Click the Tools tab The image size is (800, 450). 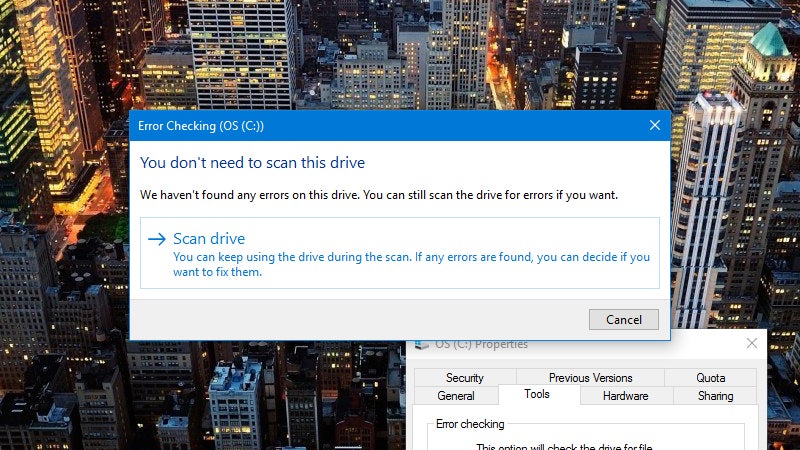[537, 395]
